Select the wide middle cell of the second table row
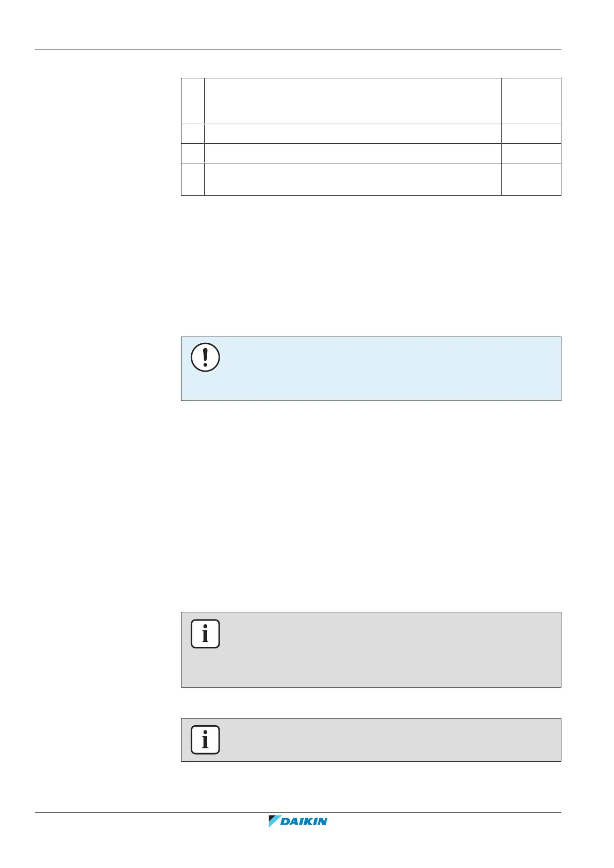 tap(353, 133)
